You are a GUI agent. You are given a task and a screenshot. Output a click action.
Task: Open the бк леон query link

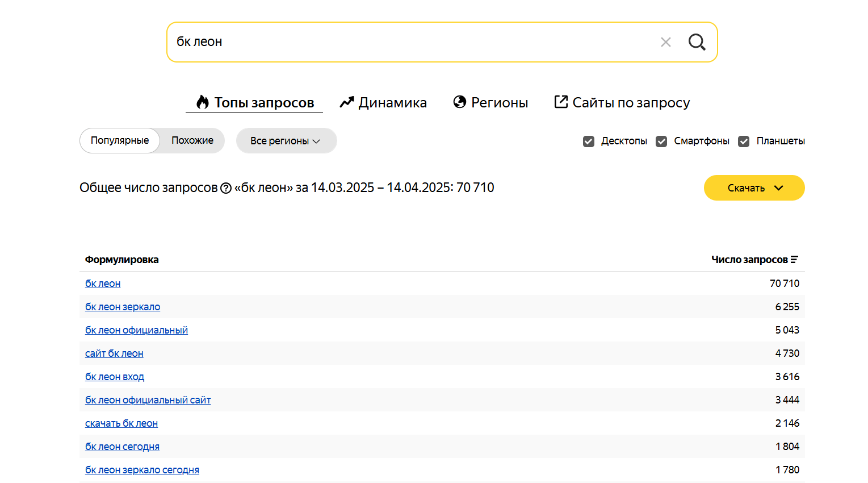click(x=103, y=284)
